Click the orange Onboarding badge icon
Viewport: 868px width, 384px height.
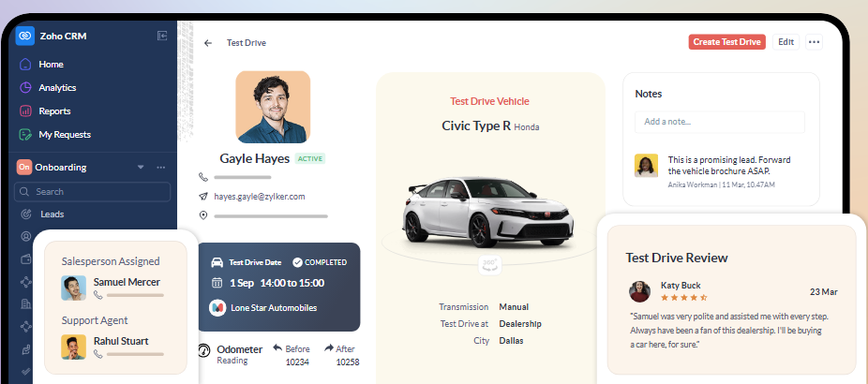(23, 167)
